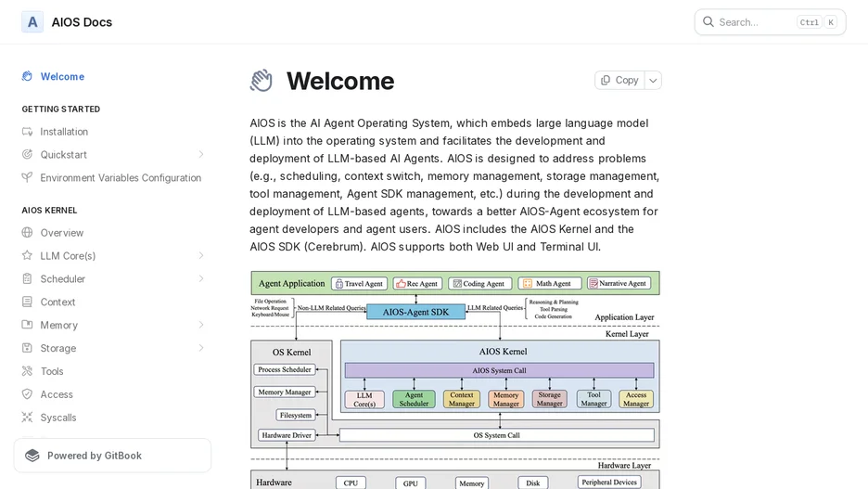Expand the Memory section chevron

point(201,325)
